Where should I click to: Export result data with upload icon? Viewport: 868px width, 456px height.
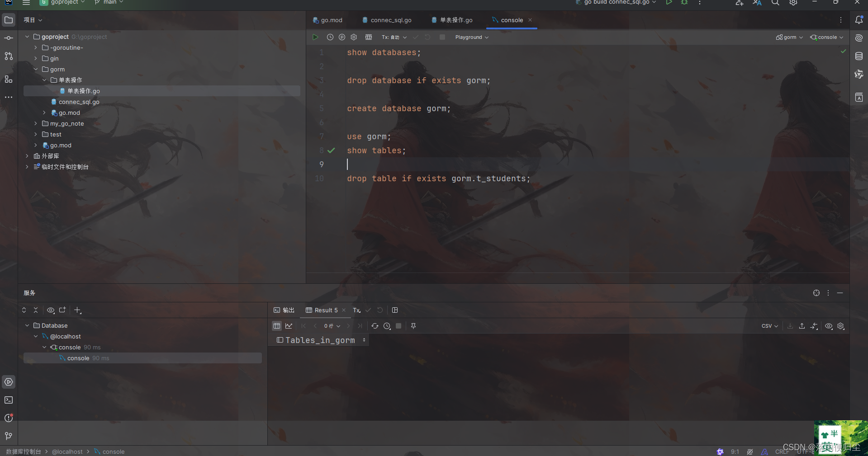pos(802,326)
